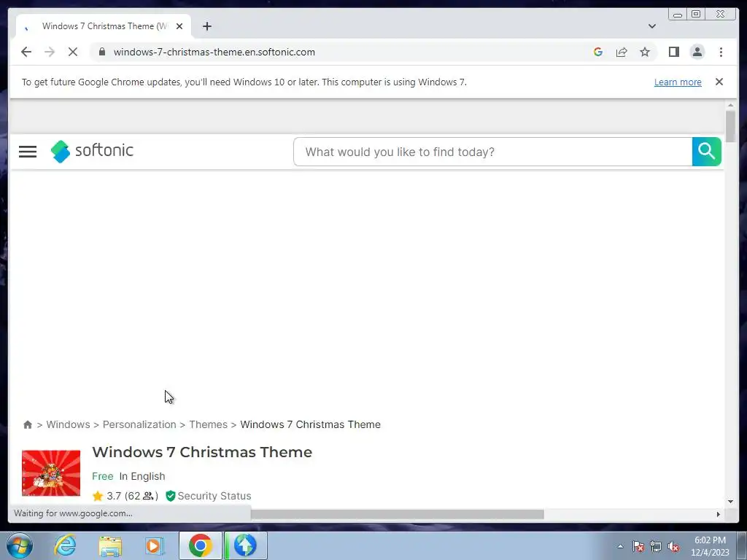Open a new tab with the plus button
Viewport: 747px width, 560px height.
coord(206,26)
